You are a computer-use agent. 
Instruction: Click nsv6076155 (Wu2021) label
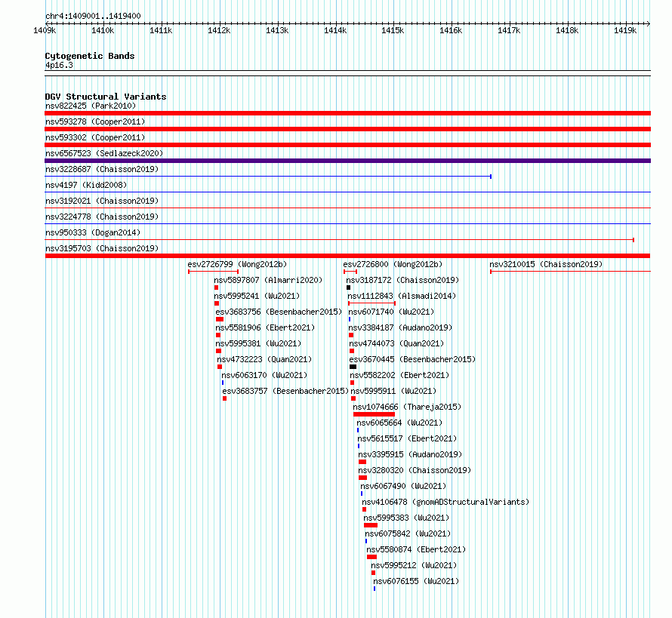point(416,581)
